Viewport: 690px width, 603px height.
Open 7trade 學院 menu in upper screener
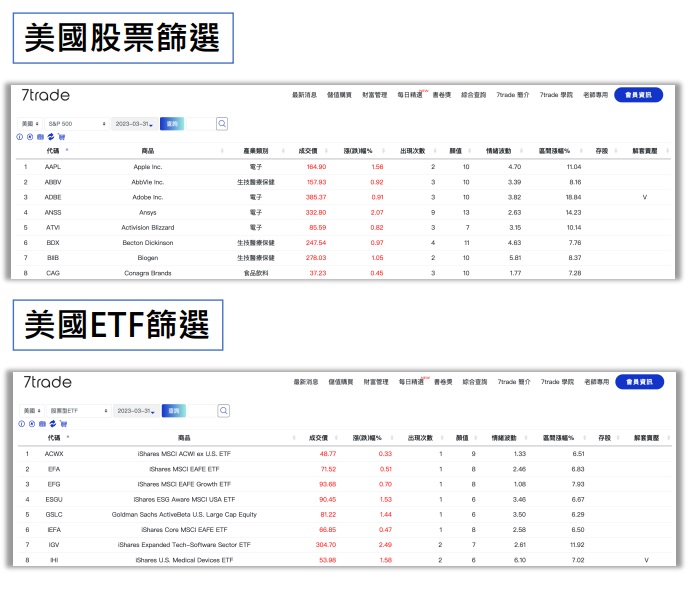[x=556, y=95]
